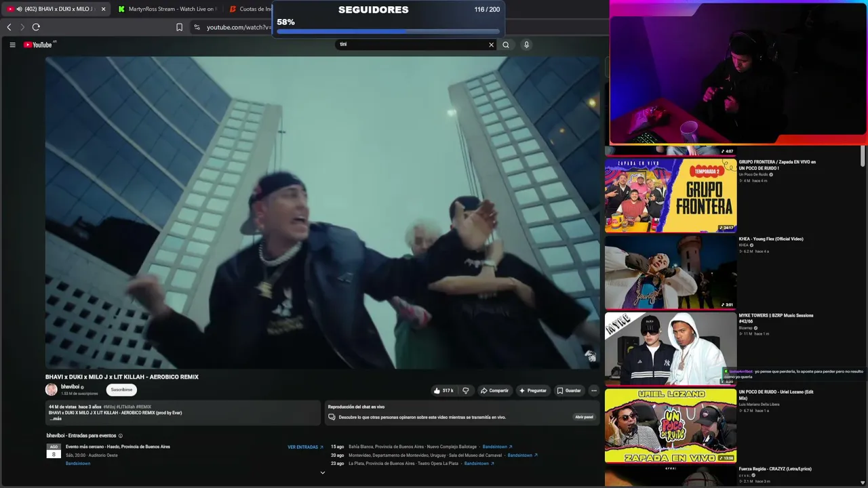Open the Bizarrap channel name
The image size is (868, 488).
pyautogui.click(x=746, y=328)
